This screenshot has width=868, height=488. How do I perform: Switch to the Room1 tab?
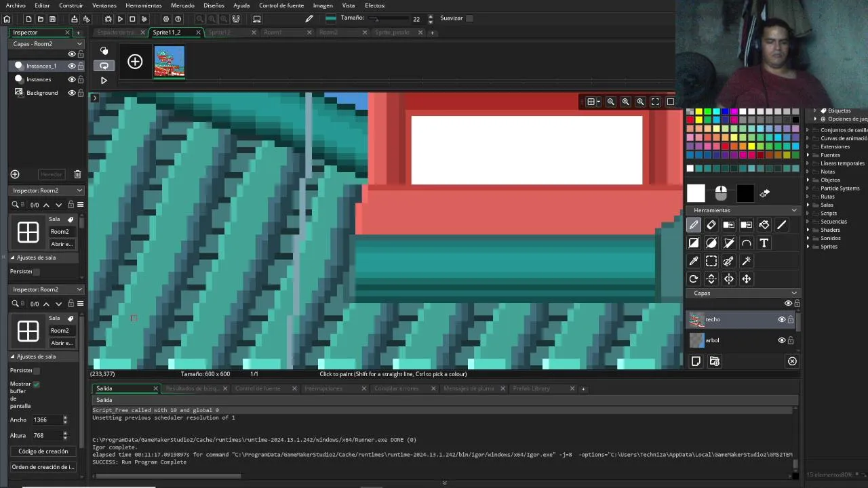coord(273,33)
